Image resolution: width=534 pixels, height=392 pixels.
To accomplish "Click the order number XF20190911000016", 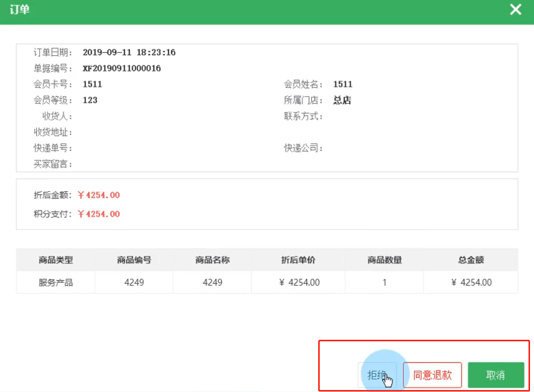I will pos(121,68).
